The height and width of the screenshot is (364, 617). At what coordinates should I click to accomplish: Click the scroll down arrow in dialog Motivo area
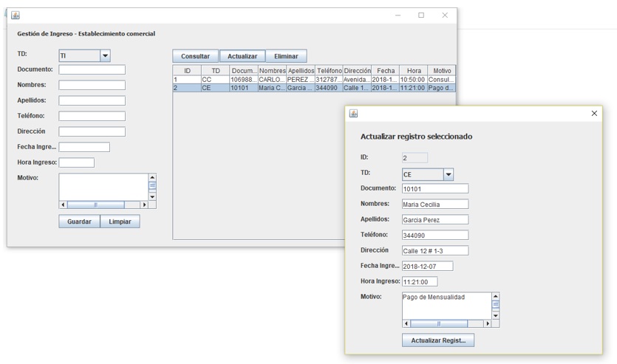click(495, 316)
